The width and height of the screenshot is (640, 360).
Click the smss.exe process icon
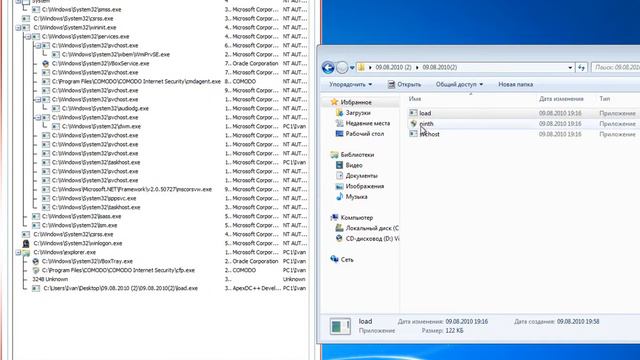coord(36,9)
